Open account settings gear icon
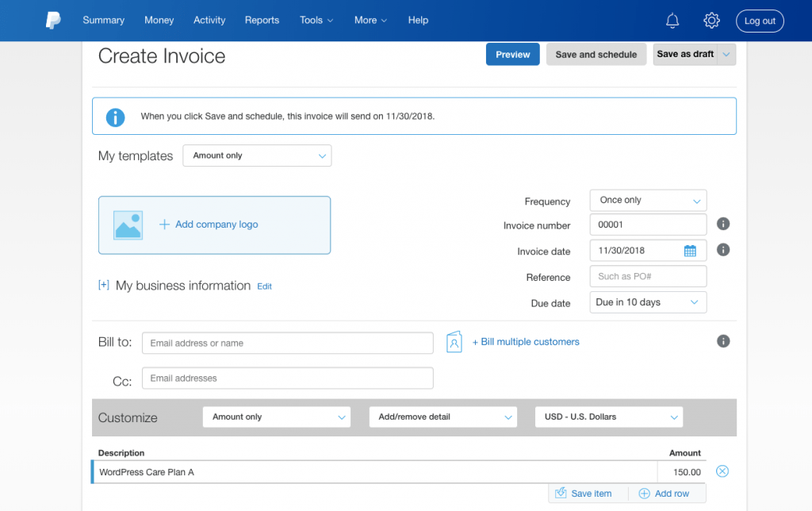This screenshot has width=812, height=511. 711,20
